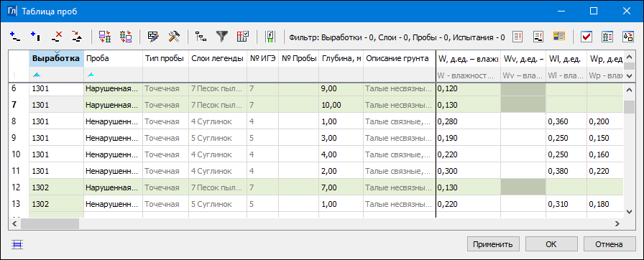This screenshot has height=260, width=644.
Task: Click the column selection checkmark-table icon
Action: (x=243, y=37)
